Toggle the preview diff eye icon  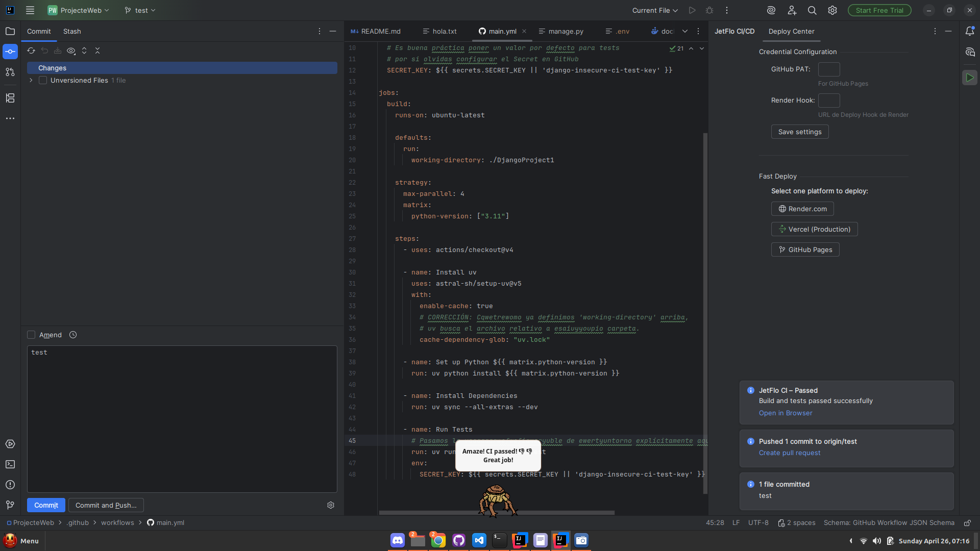click(71, 51)
